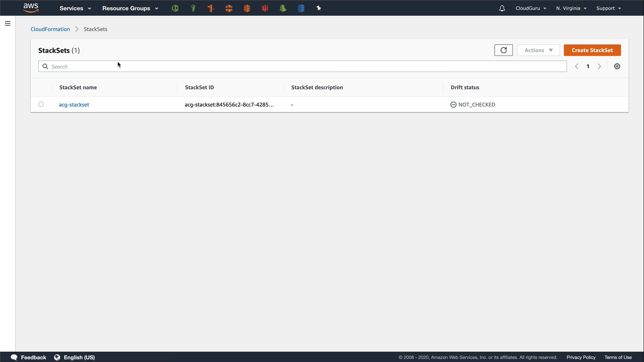Click the orange Lambda-style shortcut icon
Viewport: 644px width, 362px height.
coord(211,8)
